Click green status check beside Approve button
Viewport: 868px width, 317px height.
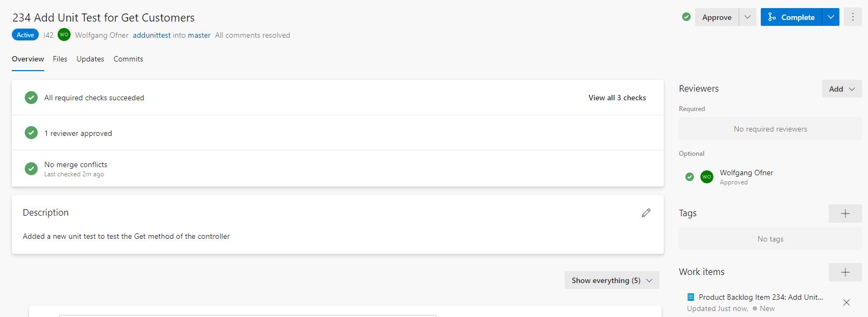(x=686, y=17)
